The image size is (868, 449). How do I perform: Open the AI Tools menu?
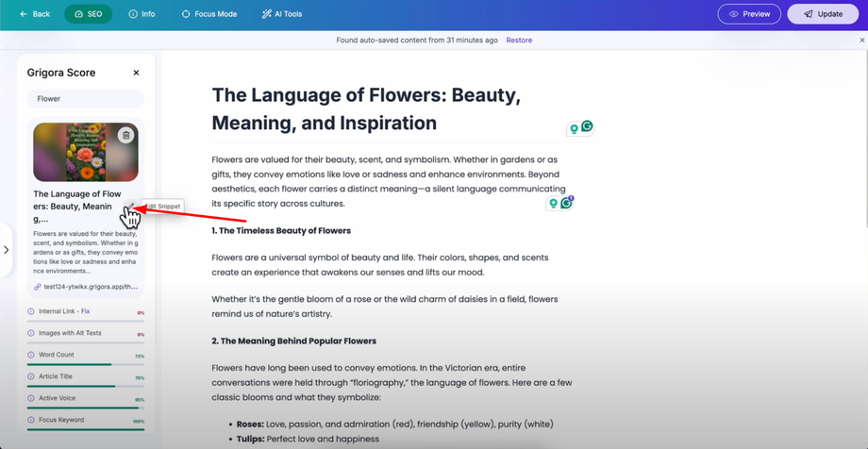coord(282,14)
